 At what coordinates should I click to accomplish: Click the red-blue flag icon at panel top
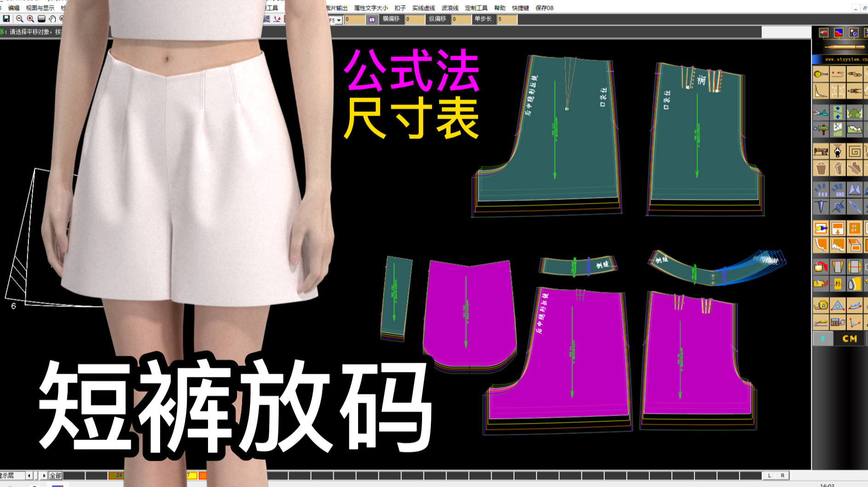pyautogui.click(x=839, y=33)
